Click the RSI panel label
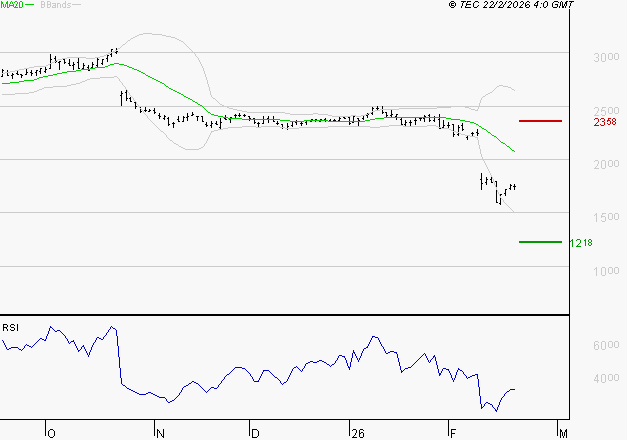Screen dimensions: 627x440 10,327
